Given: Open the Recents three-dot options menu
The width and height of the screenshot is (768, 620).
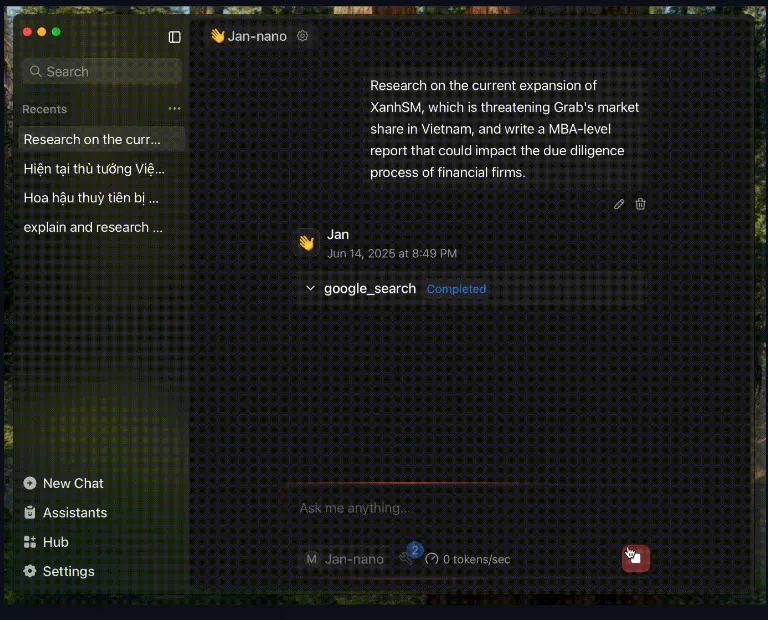Looking at the screenshot, I should click(x=175, y=109).
